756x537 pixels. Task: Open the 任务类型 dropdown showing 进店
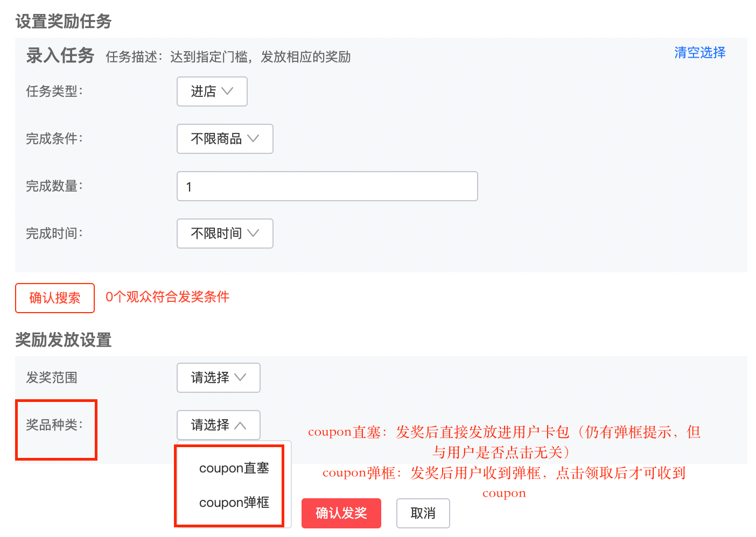click(212, 91)
